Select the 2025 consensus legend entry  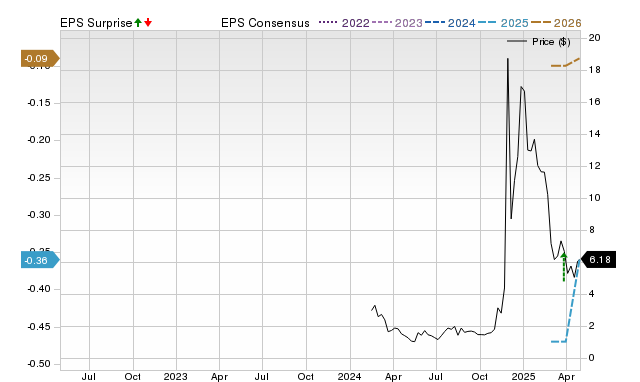pyautogui.click(x=503, y=23)
